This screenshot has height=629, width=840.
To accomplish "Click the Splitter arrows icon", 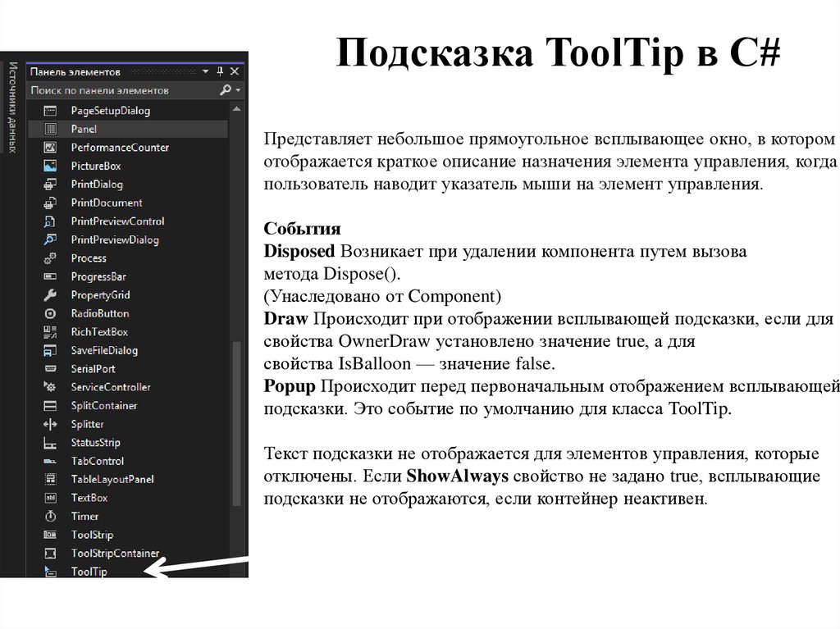I will [x=50, y=424].
